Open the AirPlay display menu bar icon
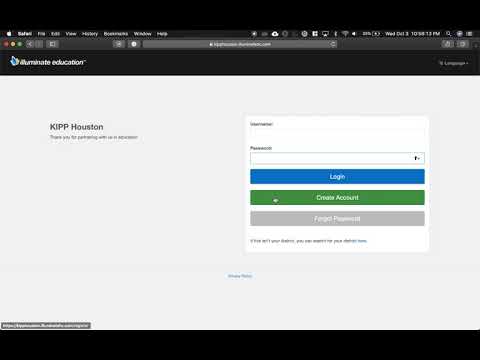The image size is (480, 360). pos(325,34)
